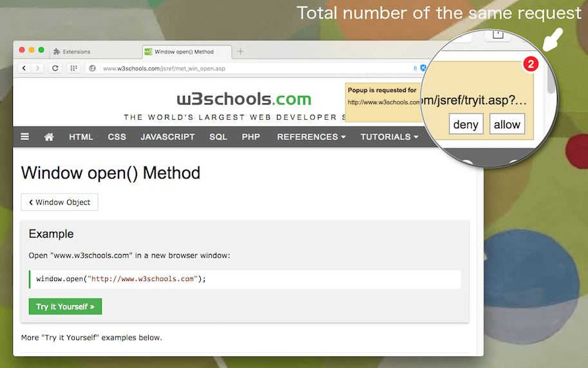
Task: Click the 'Popup is requested for' label
Action: point(382,90)
